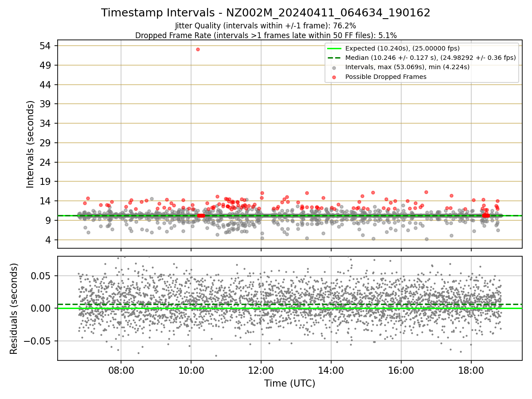Image resolution: width=532 pixels, height=399 pixels.
Task: Click the 16:00 x-axis tick label
Action: click(401, 370)
